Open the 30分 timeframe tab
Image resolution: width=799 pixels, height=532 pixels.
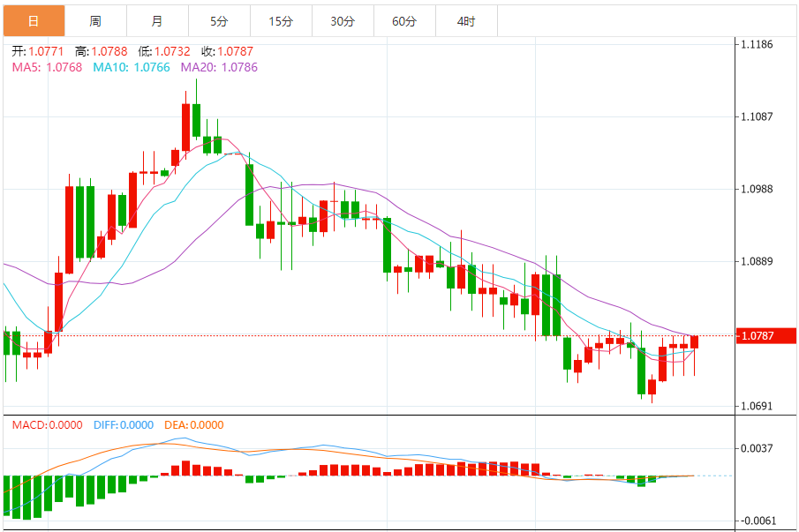[343, 21]
